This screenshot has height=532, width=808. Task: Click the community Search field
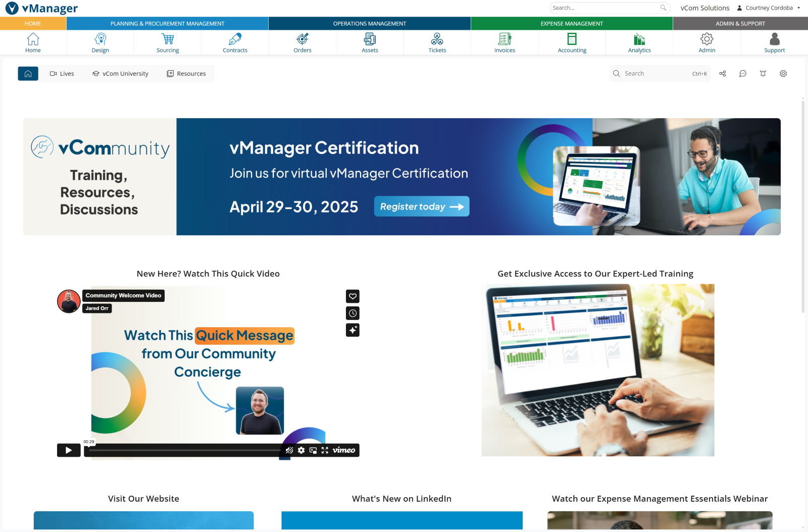(x=656, y=74)
